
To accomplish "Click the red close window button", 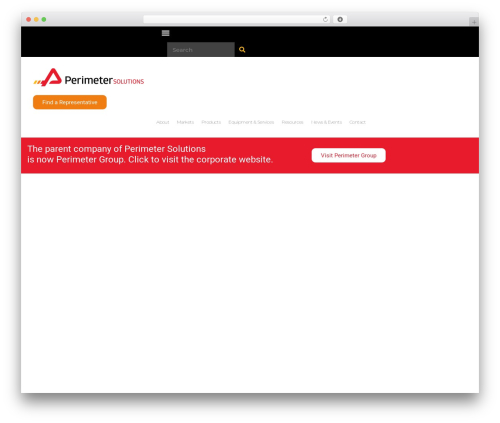I will [29, 19].
